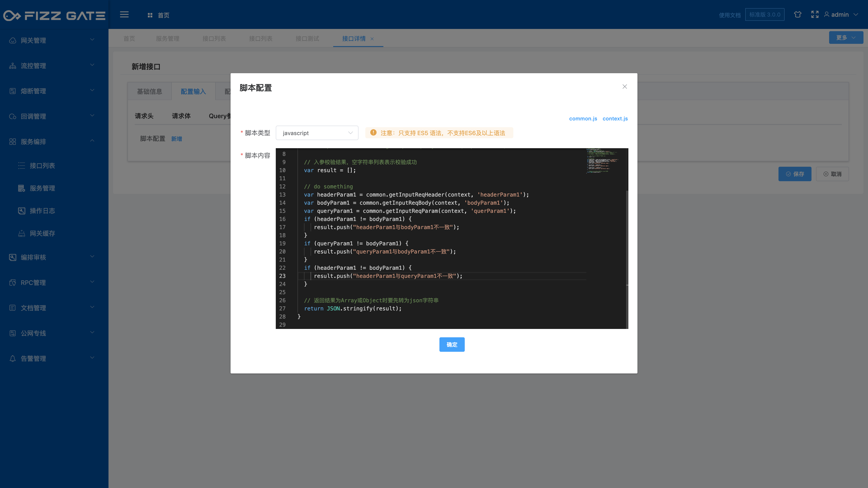The image size is (868, 488).
Task: Toggle sidebar with hamburger menu icon
Action: pos(124,14)
